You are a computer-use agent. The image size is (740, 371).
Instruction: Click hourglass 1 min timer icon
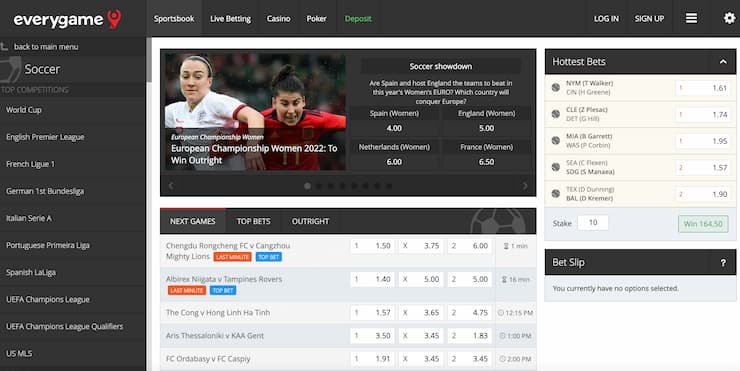(506, 246)
